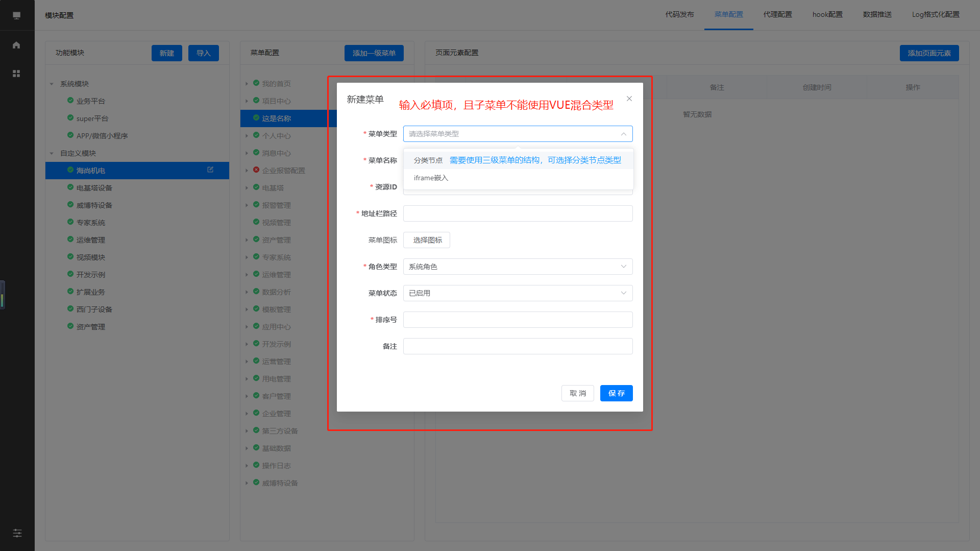
Task: Collapse the 系统模块 tree node
Action: (x=52, y=84)
